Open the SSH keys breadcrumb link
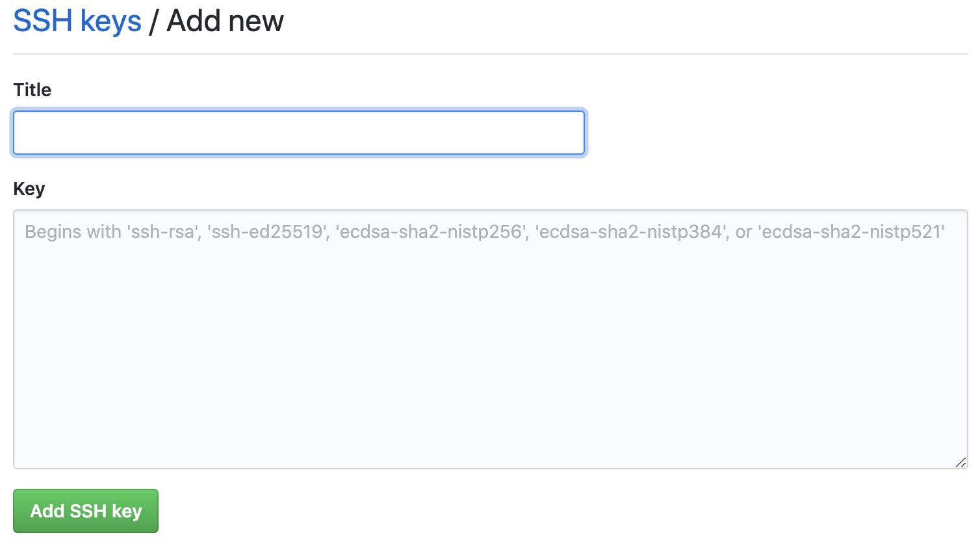 [77, 20]
